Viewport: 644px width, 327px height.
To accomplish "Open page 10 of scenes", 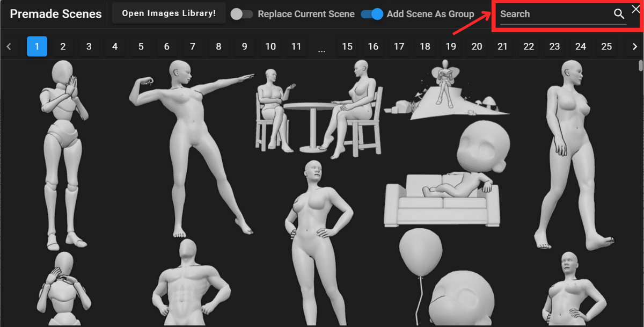I will click(270, 46).
